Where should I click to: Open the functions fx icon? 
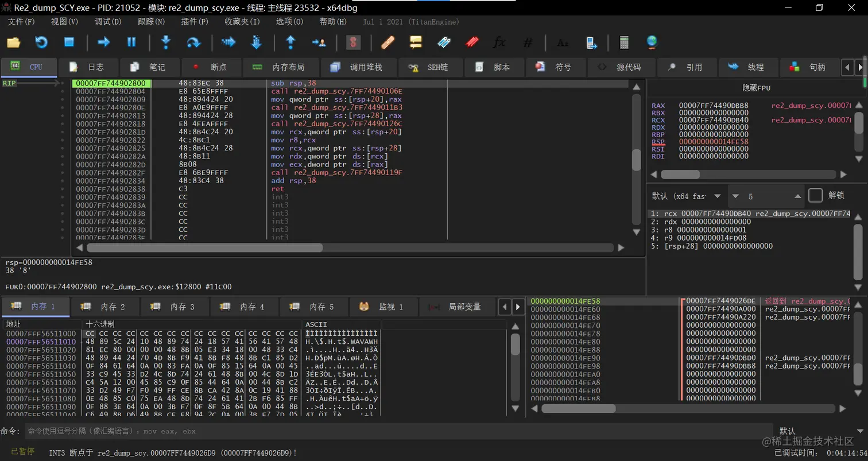pos(499,42)
